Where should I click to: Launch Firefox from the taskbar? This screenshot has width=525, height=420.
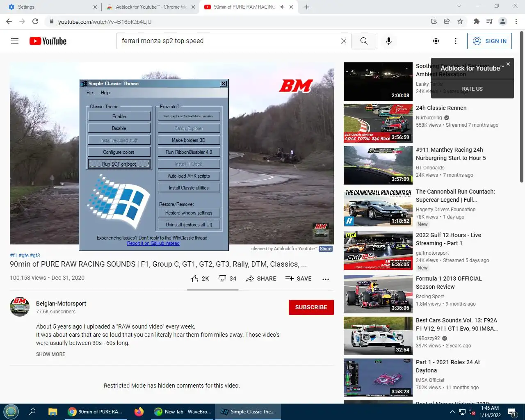click(139, 412)
